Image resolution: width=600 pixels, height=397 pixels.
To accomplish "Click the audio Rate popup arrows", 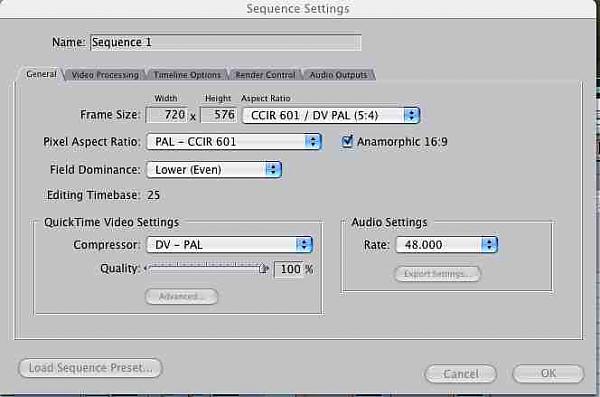I will click(x=489, y=245).
